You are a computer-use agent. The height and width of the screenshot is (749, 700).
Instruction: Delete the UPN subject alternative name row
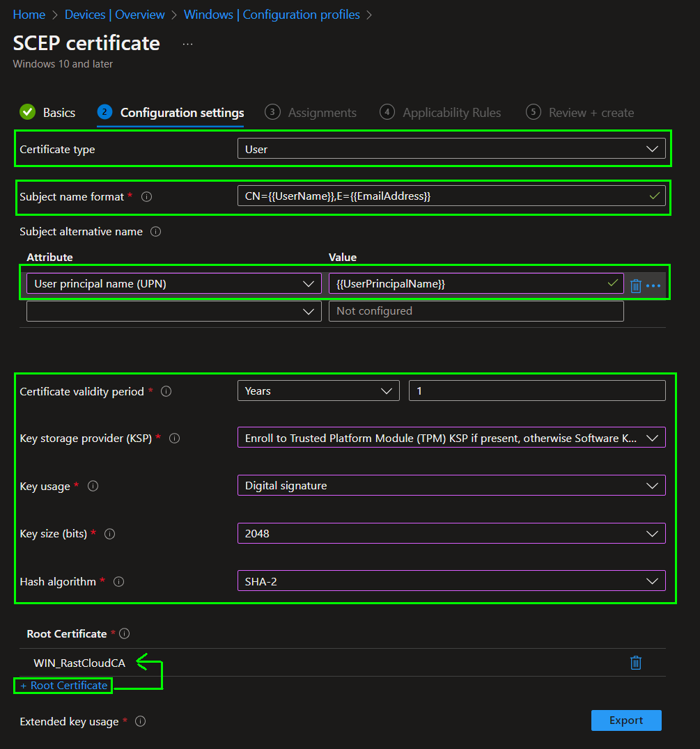635,285
